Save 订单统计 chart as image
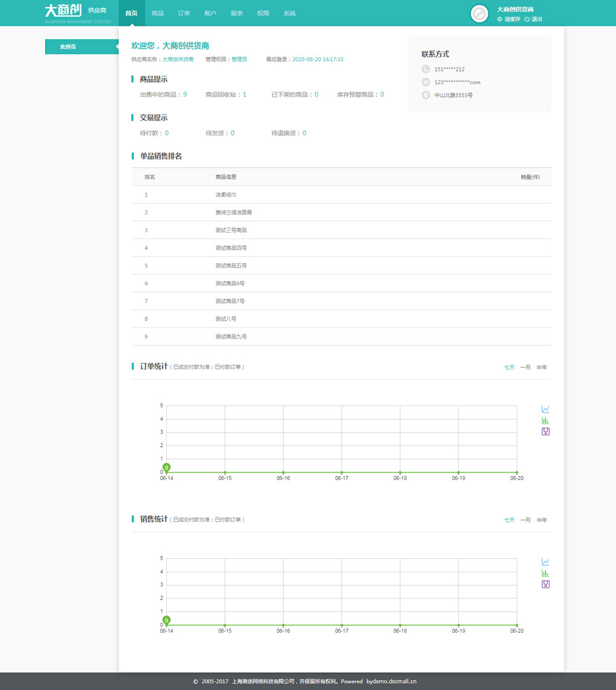Image resolution: width=616 pixels, height=690 pixels. [545, 432]
